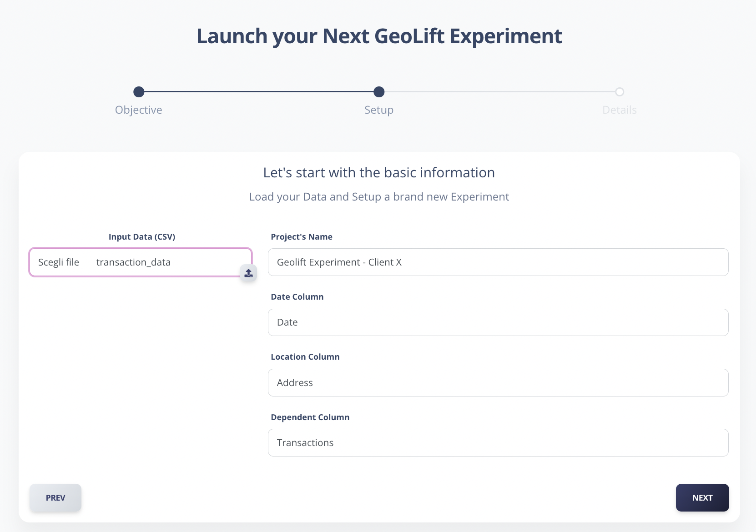The width and height of the screenshot is (756, 532).
Task: Click the Details step circle
Action: click(620, 92)
